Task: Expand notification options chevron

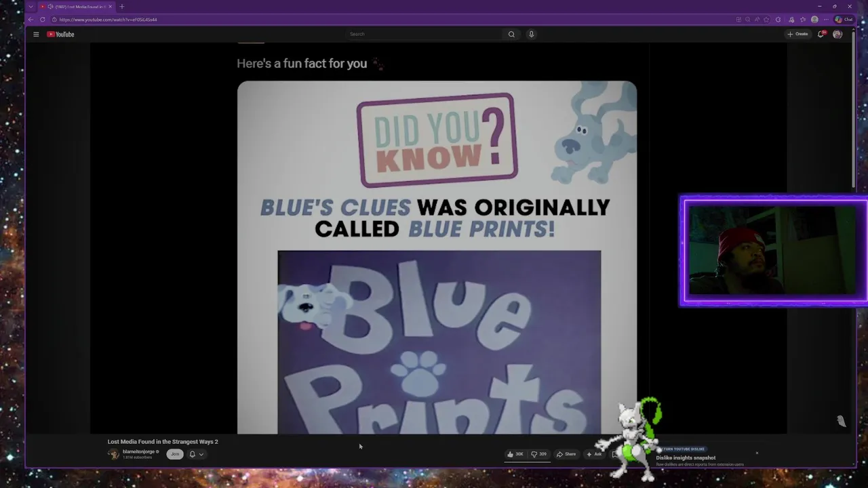Action: click(201, 454)
